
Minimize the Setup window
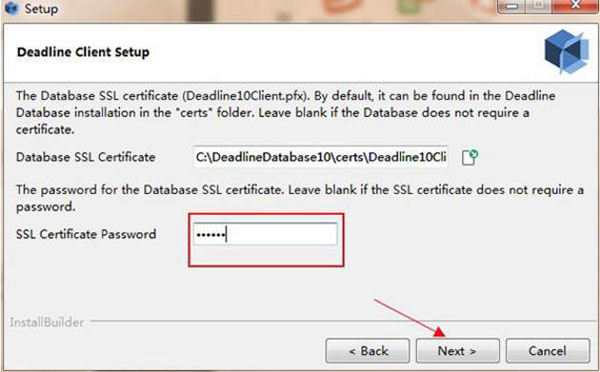coord(513,7)
